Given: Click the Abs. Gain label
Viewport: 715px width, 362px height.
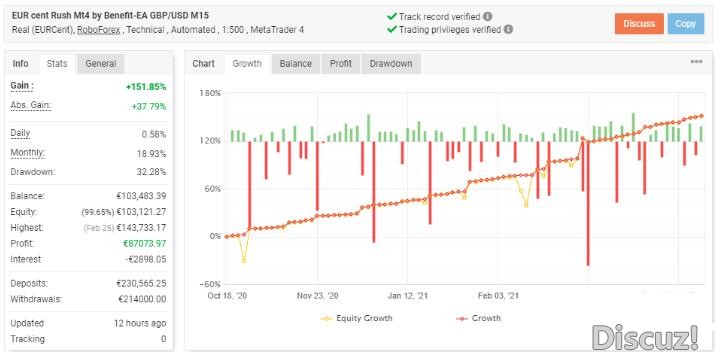Looking at the screenshot, I should click(x=31, y=106).
